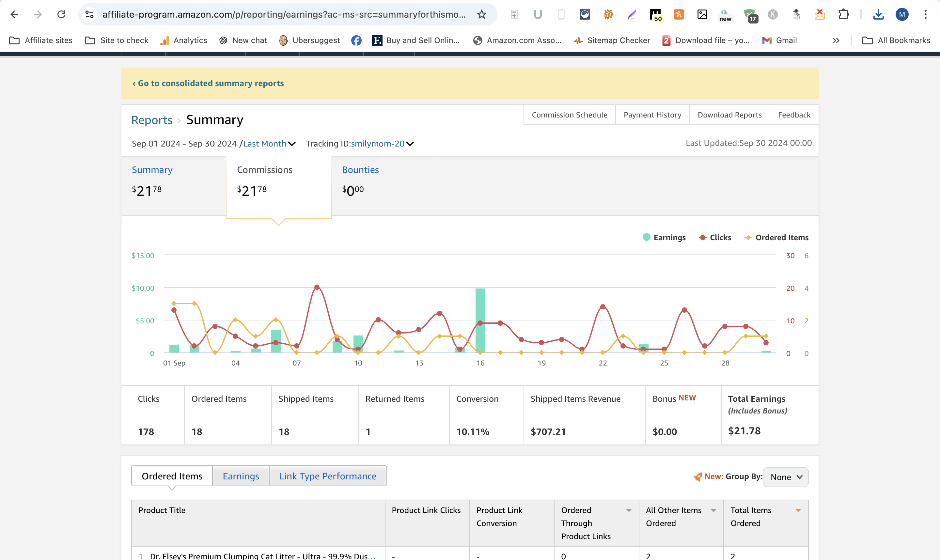940x560 pixels.
Task: Click the clicks peak point near Sep 08
Action: [317, 287]
